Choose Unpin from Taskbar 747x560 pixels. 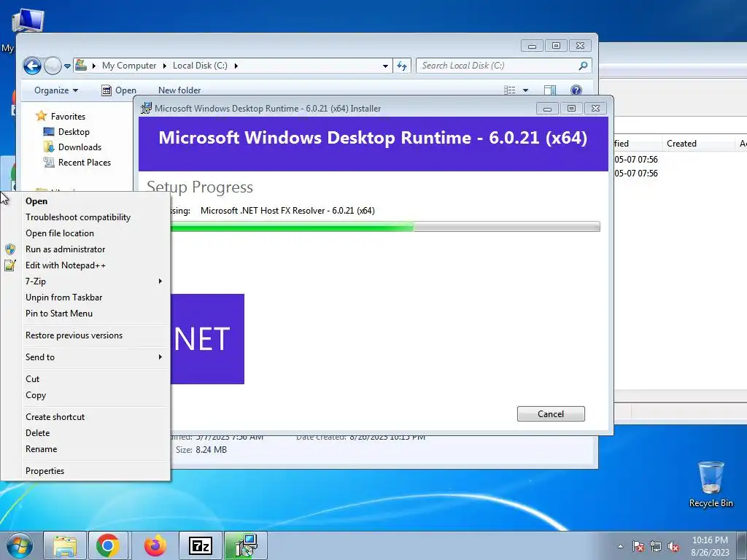[64, 297]
